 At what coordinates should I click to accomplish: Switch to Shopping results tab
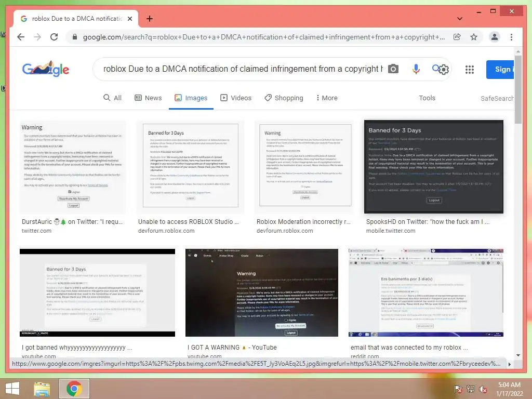284,98
